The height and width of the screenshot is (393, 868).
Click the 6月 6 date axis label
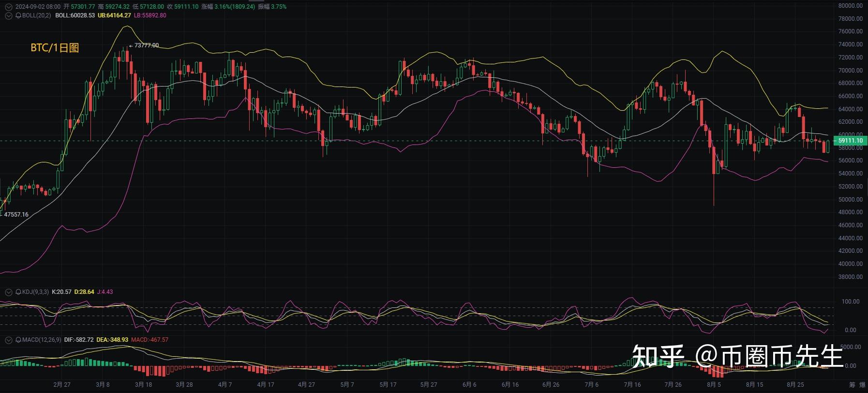(x=469, y=385)
